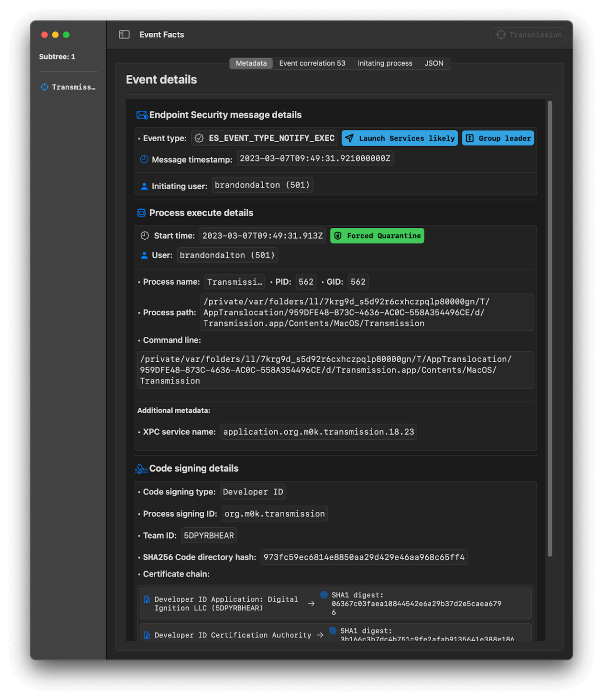Switch to the Metadata tab
The image size is (603, 700).
pyautogui.click(x=251, y=63)
